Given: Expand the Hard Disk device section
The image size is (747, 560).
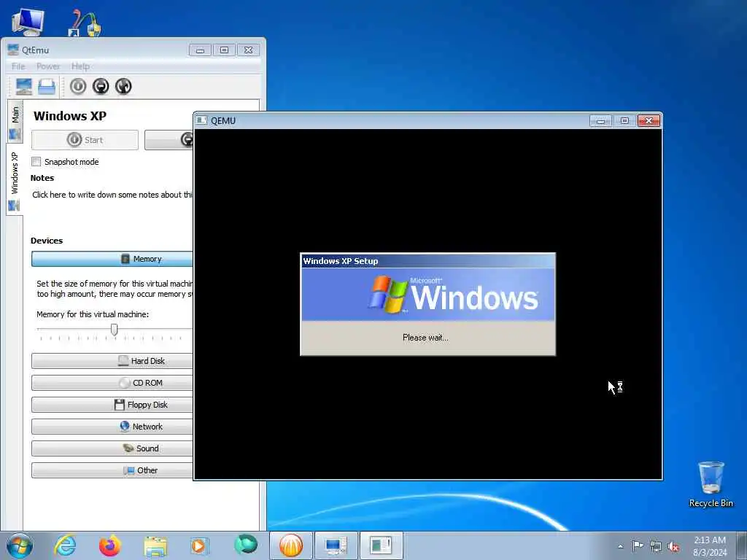Looking at the screenshot, I should (x=112, y=361).
